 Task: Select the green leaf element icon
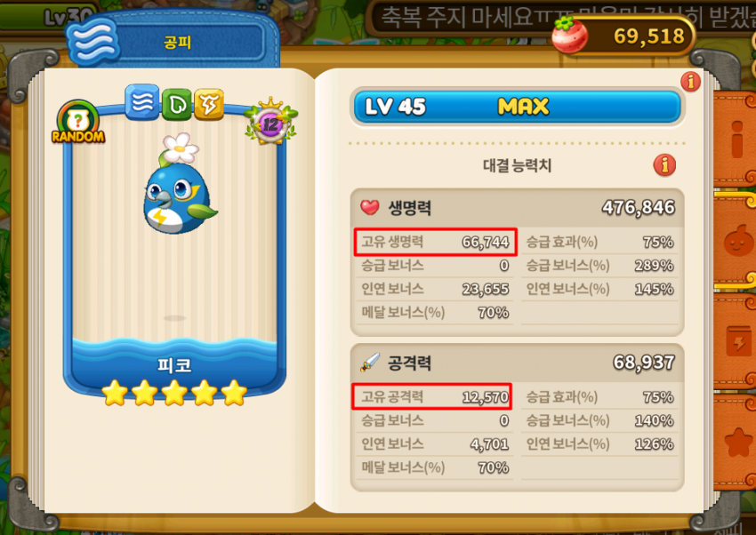[176, 104]
